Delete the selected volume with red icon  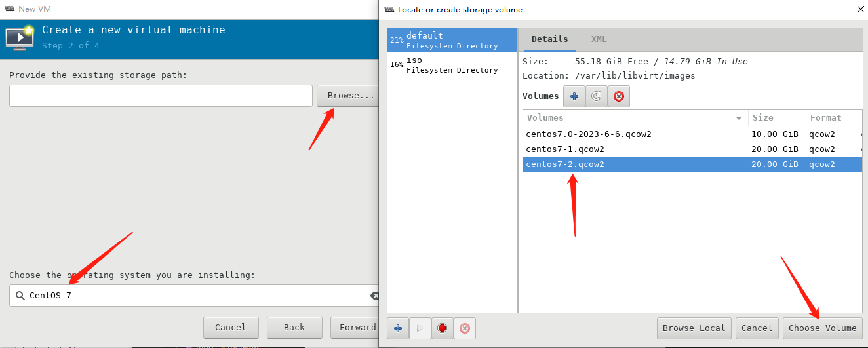pos(618,96)
